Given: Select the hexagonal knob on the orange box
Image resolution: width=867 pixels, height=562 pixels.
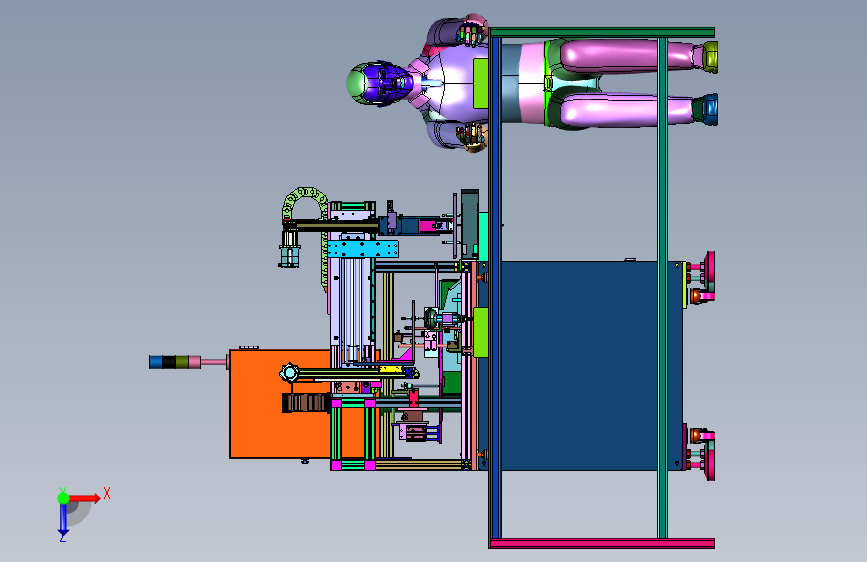Looking at the screenshot, I should point(289,373).
